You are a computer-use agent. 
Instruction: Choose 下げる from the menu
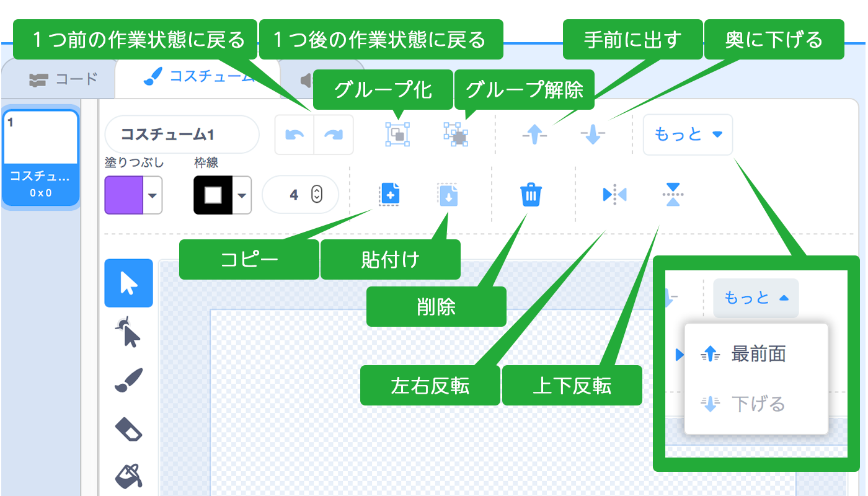756,404
